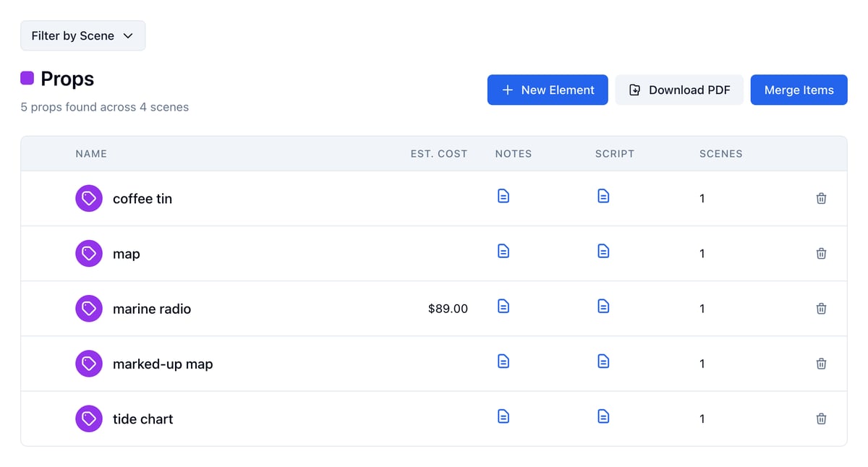Click the Name column header
The height and width of the screenshot is (467, 868).
pos(91,153)
